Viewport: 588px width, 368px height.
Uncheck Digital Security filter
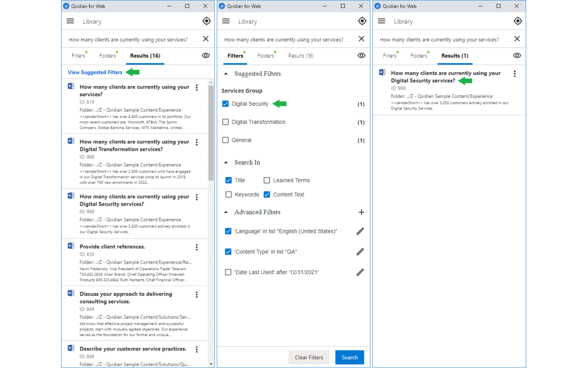click(x=225, y=104)
